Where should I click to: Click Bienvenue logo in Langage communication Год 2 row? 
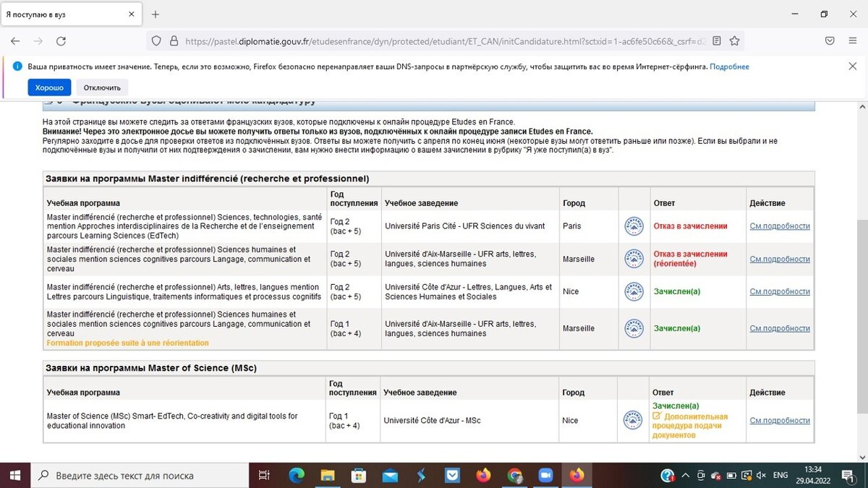click(634, 259)
